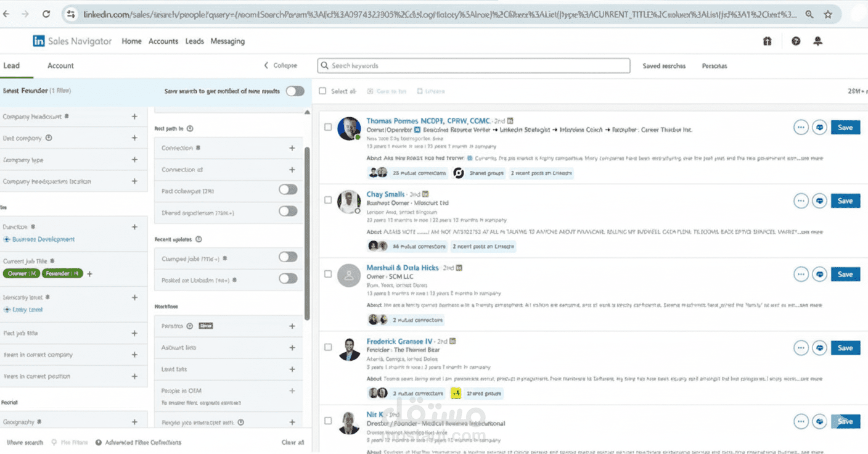
Task: Open Frederick Gransee IV profile photo
Action: point(349,349)
